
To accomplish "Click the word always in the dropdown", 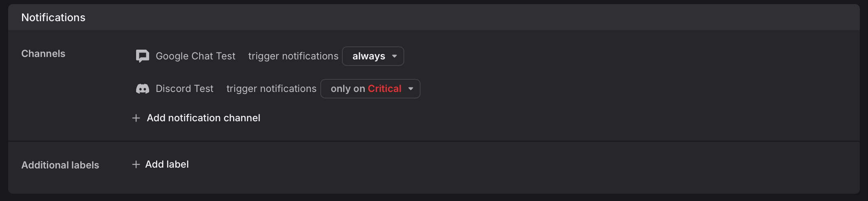I will [x=369, y=56].
